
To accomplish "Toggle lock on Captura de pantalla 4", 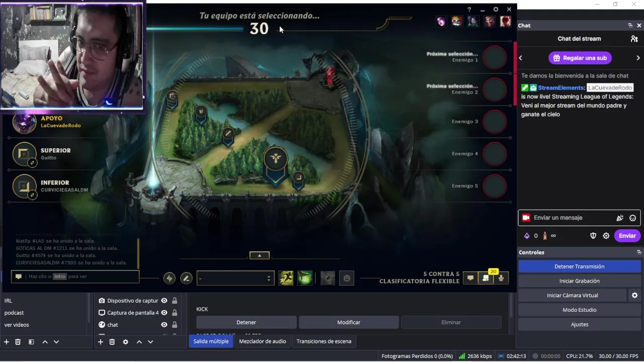I will pyautogui.click(x=175, y=313).
